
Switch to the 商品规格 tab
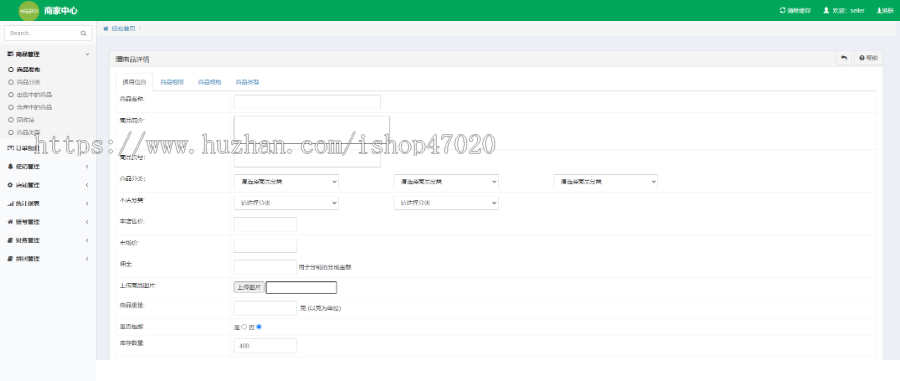pyautogui.click(x=210, y=82)
